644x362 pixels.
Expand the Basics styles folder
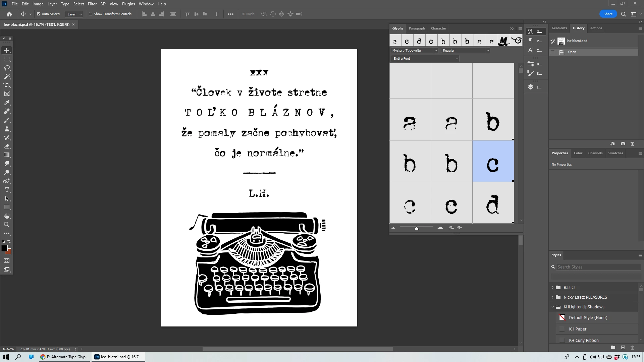click(553, 288)
